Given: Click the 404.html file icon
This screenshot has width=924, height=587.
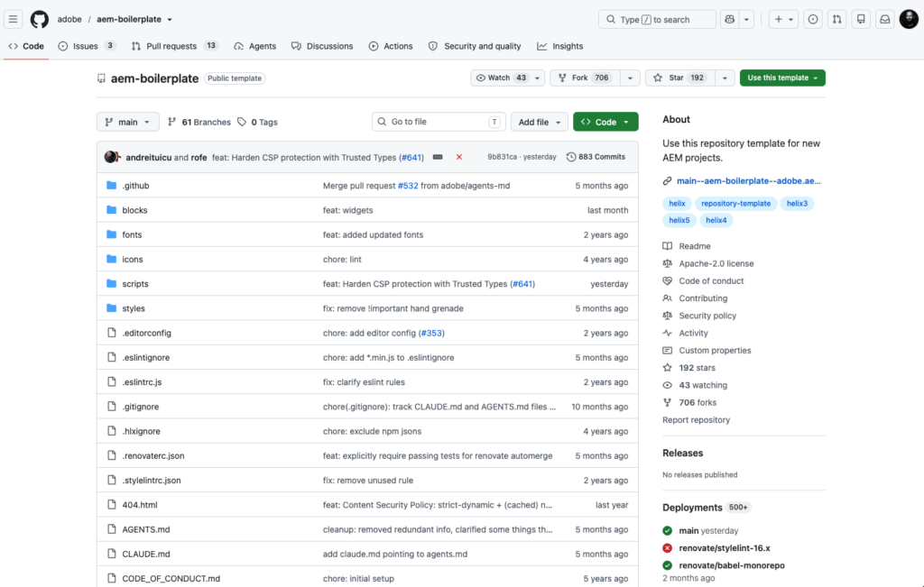Looking at the screenshot, I should [x=111, y=505].
